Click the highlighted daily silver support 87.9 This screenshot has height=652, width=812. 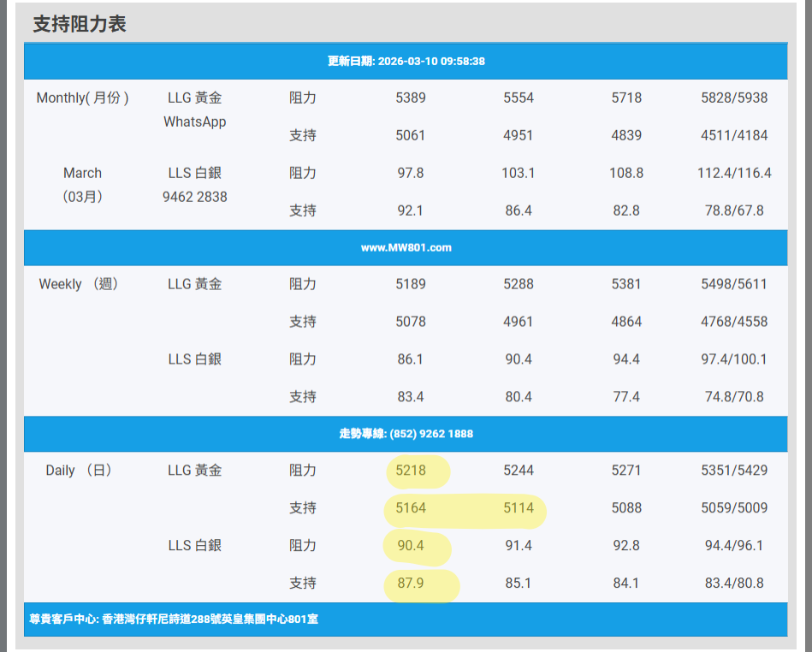coord(411,584)
